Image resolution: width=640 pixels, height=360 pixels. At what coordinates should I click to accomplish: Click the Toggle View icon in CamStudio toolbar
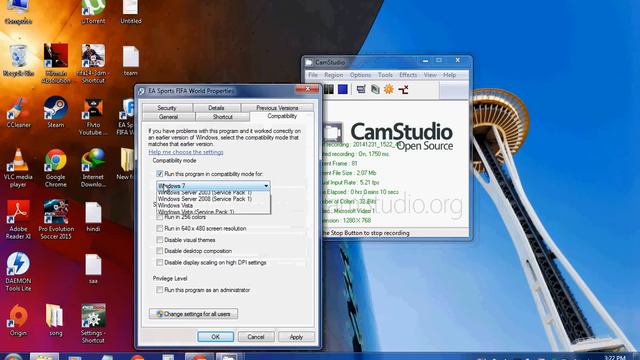pyautogui.click(x=361, y=89)
